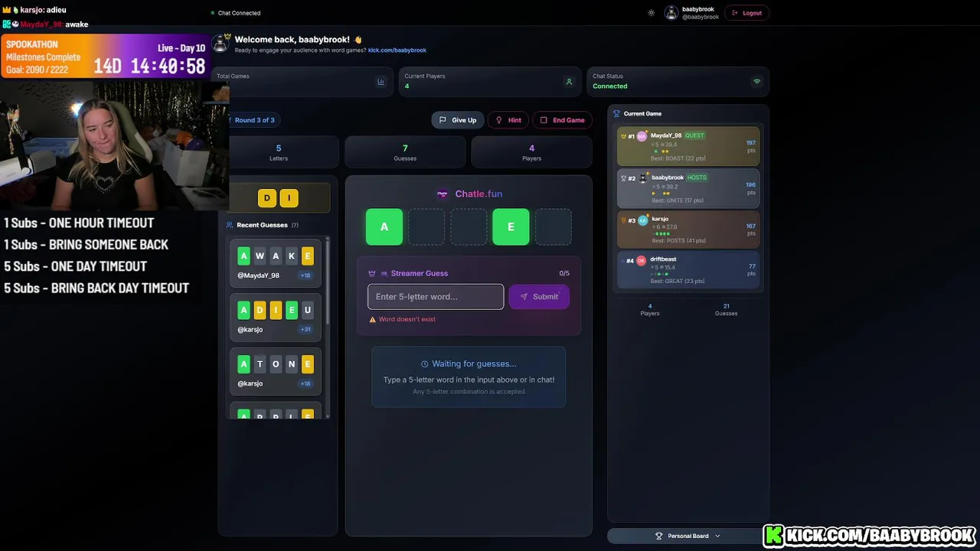Click the Current Game trophy icon
This screenshot has width=980, height=551.
(x=617, y=114)
